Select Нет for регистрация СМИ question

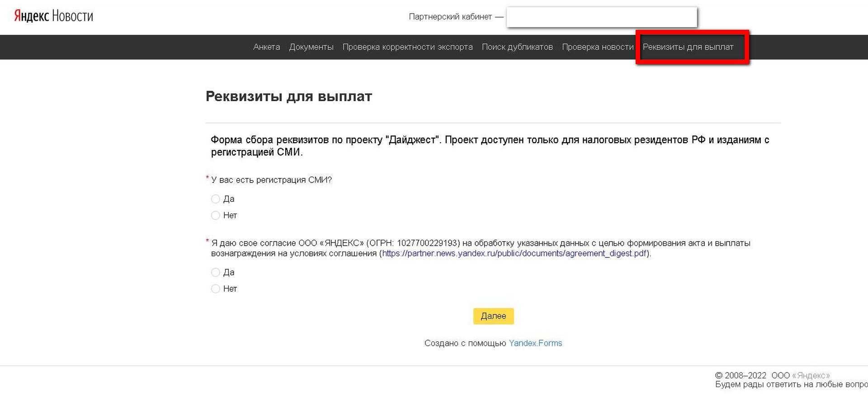tap(215, 215)
